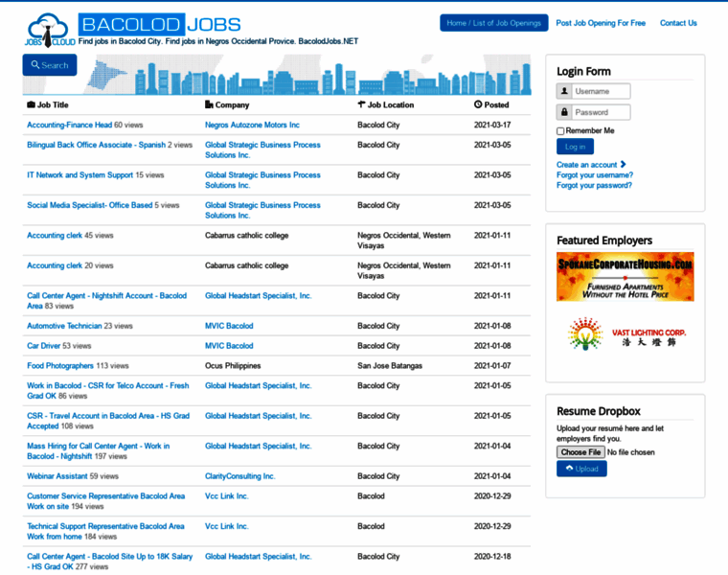
Task: Click the clock icon beside Posted header
Action: point(478,104)
